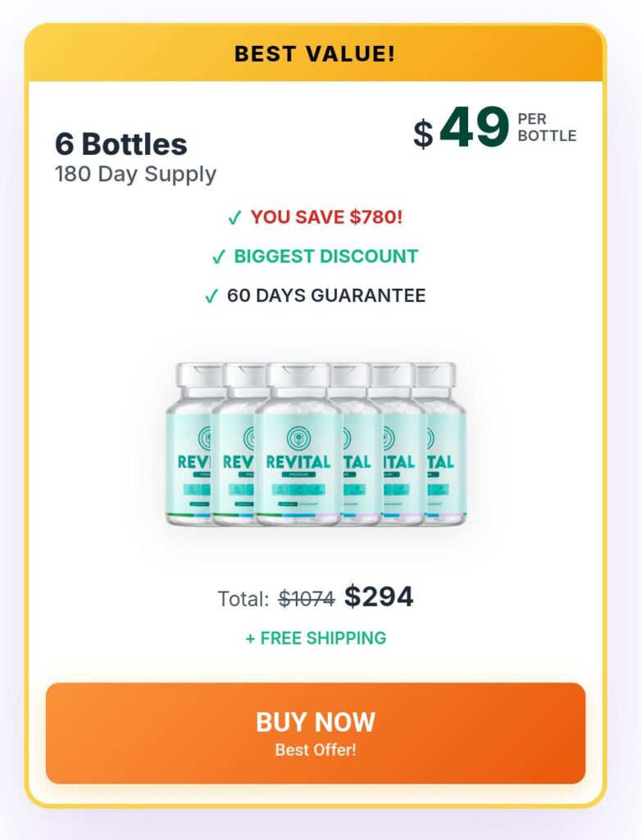Click the + FREE SHIPPING text
Viewport: 641px width, 840px height.
316,638
